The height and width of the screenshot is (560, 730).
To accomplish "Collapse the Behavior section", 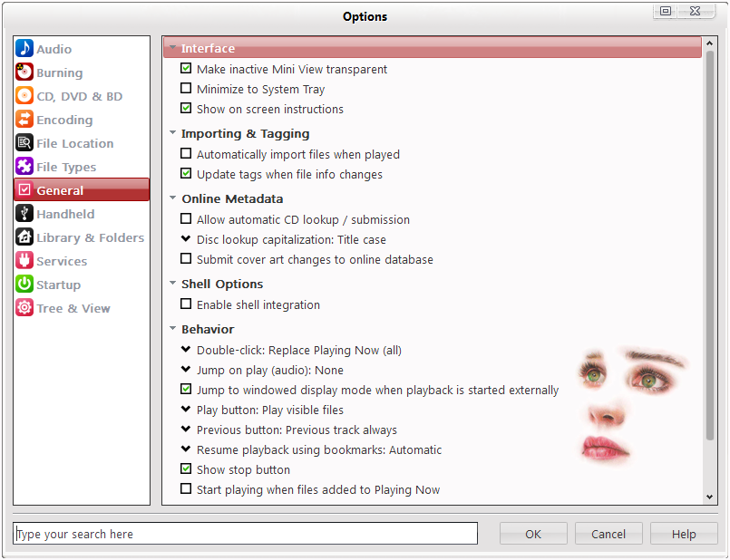I will [x=172, y=328].
